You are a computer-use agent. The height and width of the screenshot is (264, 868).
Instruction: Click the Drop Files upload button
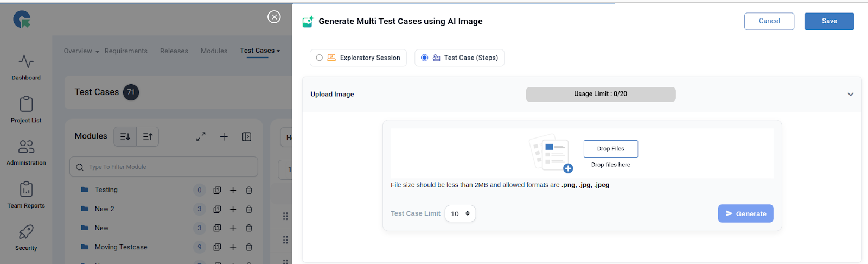point(610,149)
